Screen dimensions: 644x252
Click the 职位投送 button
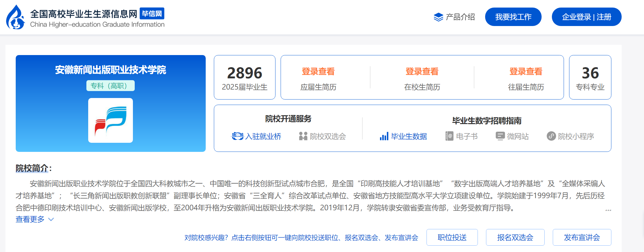coord(452,237)
